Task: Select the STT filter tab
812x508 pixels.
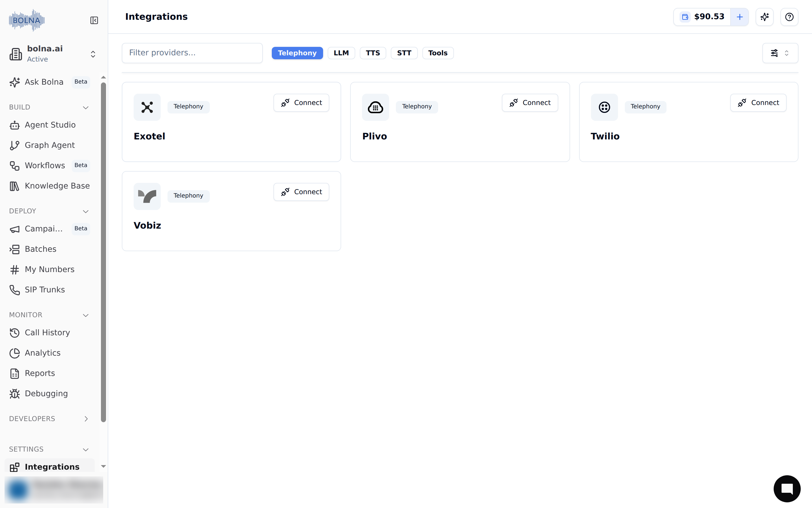Action: [404, 53]
